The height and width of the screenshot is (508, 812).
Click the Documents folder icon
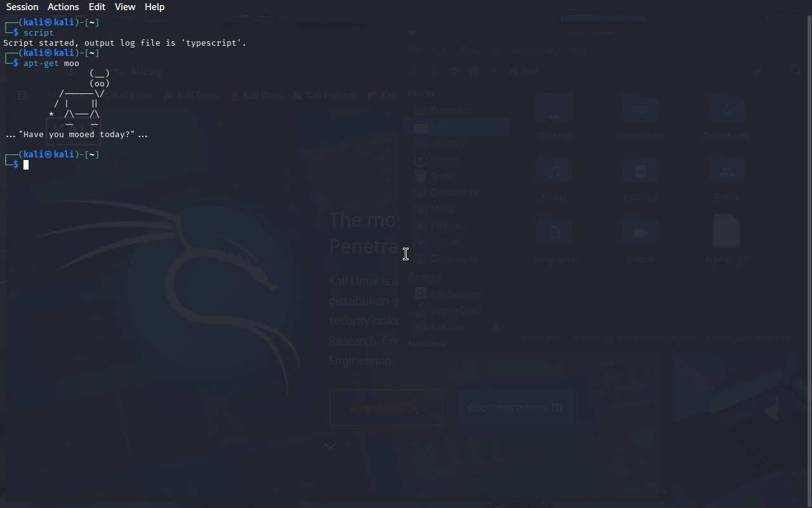tap(640, 110)
